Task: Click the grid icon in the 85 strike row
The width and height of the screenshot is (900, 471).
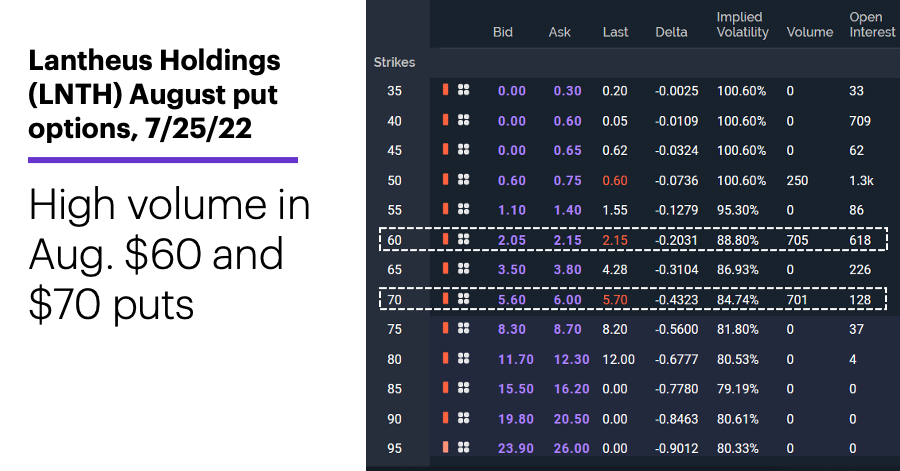Action: coord(463,388)
